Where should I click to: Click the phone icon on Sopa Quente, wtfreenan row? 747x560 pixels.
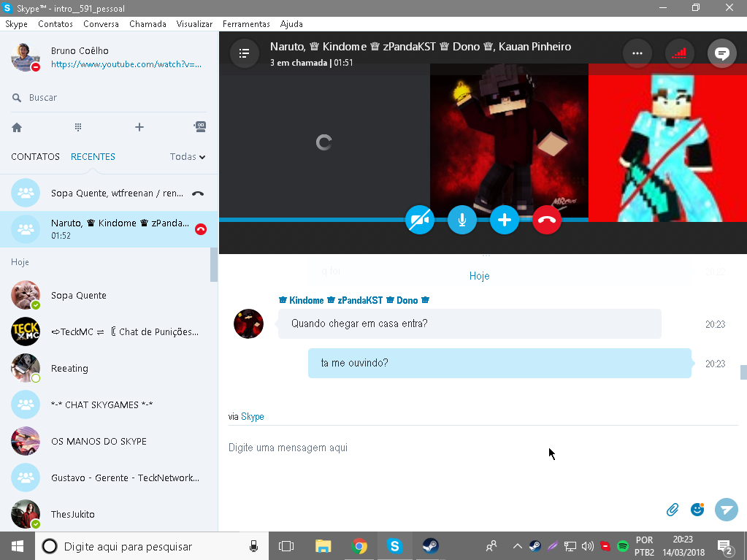[x=198, y=193]
